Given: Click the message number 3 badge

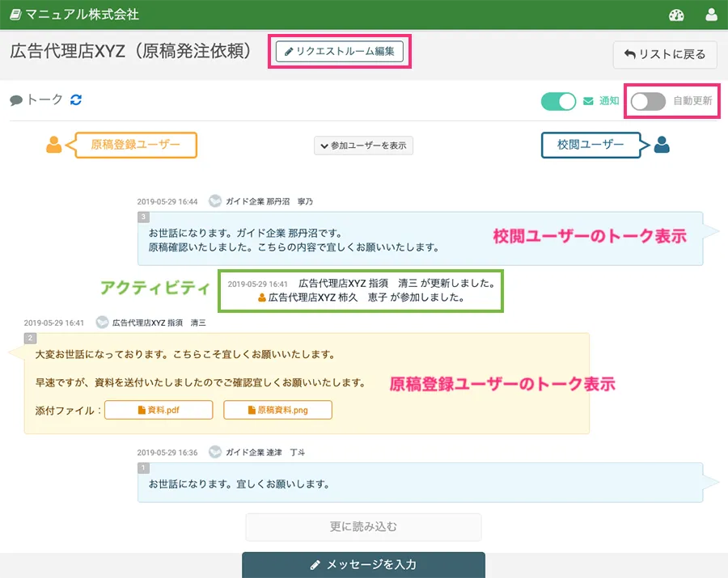Looking at the screenshot, I should coord(143,217).
